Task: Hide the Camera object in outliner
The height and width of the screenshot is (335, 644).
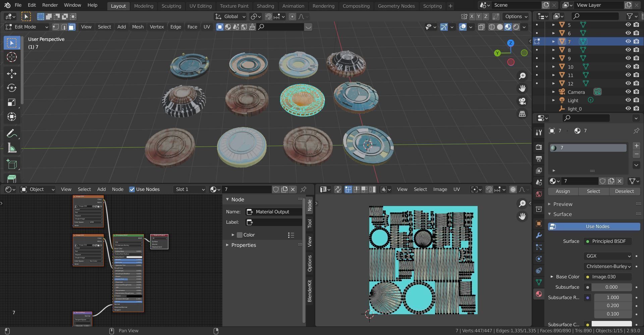Action: click(628, 92)
